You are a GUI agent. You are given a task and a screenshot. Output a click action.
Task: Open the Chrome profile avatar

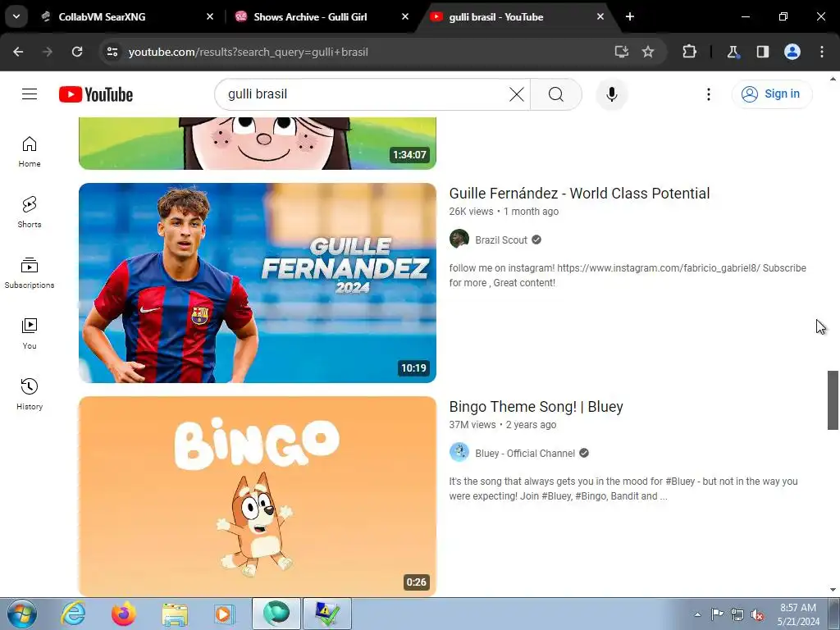coord(792,52)
